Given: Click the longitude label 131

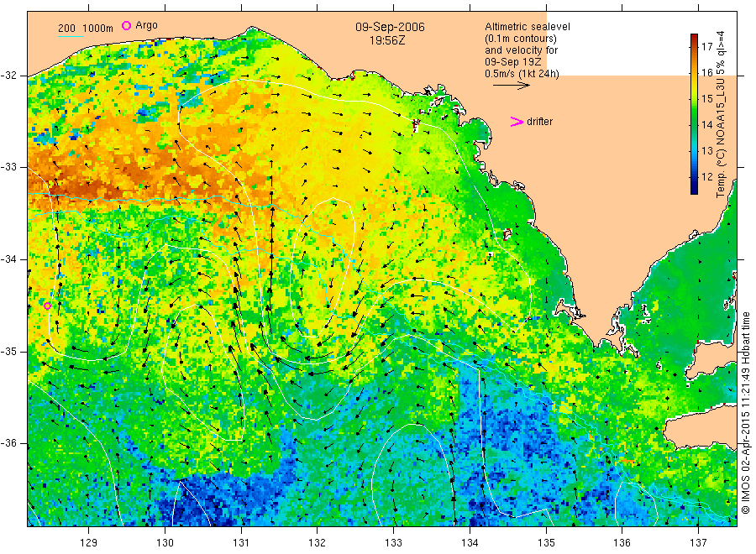Looking at the screenshot, I should pos(241,543).
